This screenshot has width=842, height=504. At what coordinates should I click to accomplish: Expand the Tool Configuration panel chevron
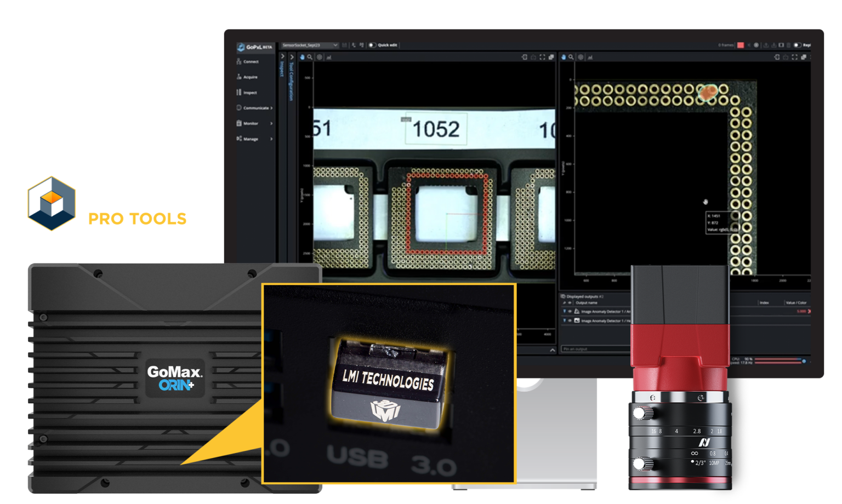pyautogui.click(x=292, y=56)
